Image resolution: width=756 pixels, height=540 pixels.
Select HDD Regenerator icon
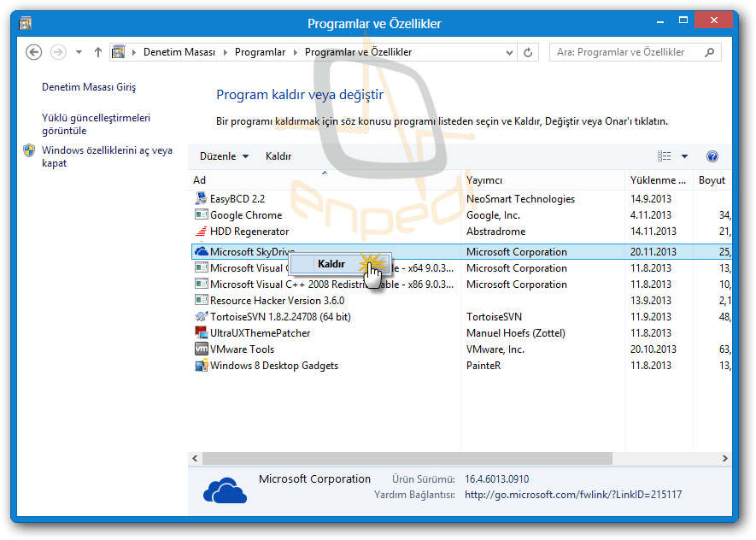click(201, 231)
